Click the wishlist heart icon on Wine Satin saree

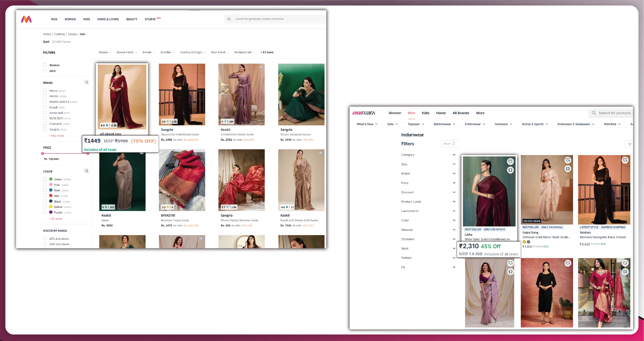(511, 160)
